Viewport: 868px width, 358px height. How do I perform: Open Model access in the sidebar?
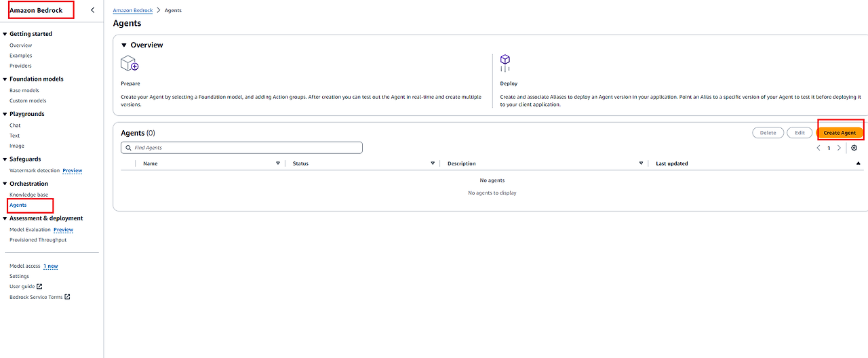25,266
